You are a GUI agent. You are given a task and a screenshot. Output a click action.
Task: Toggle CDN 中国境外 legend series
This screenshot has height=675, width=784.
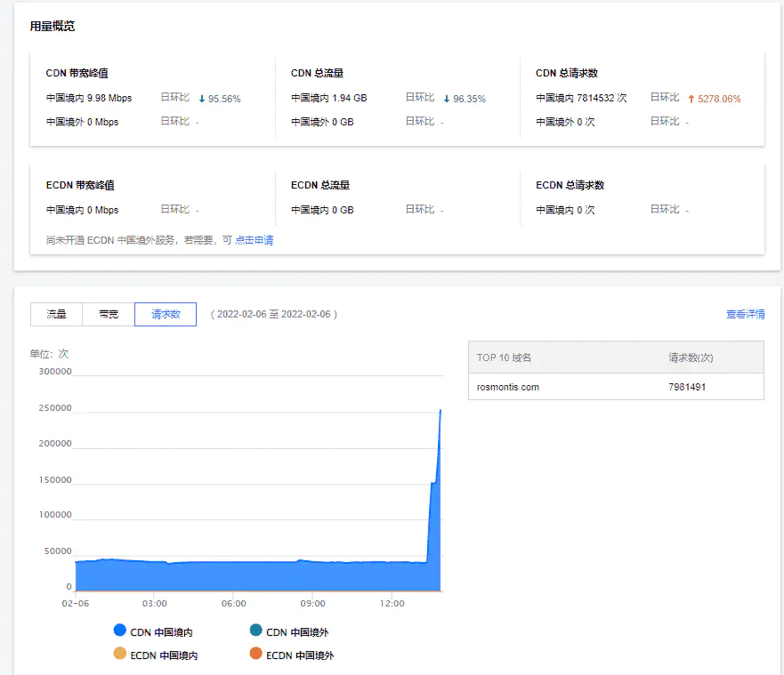(289, 631)
